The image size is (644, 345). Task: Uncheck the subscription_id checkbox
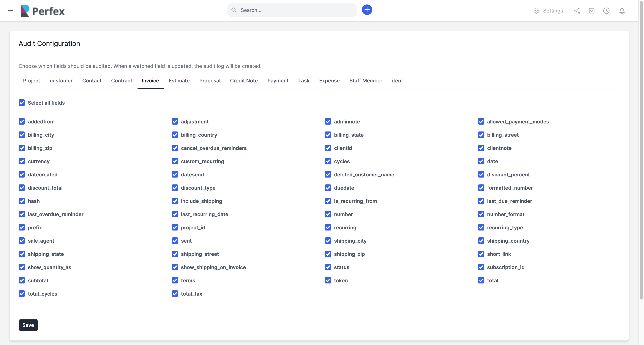[x=481, y=267]
